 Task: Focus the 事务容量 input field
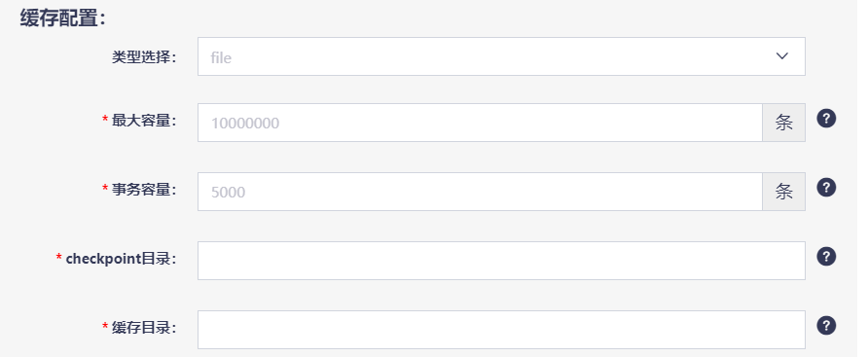point(480,192)
